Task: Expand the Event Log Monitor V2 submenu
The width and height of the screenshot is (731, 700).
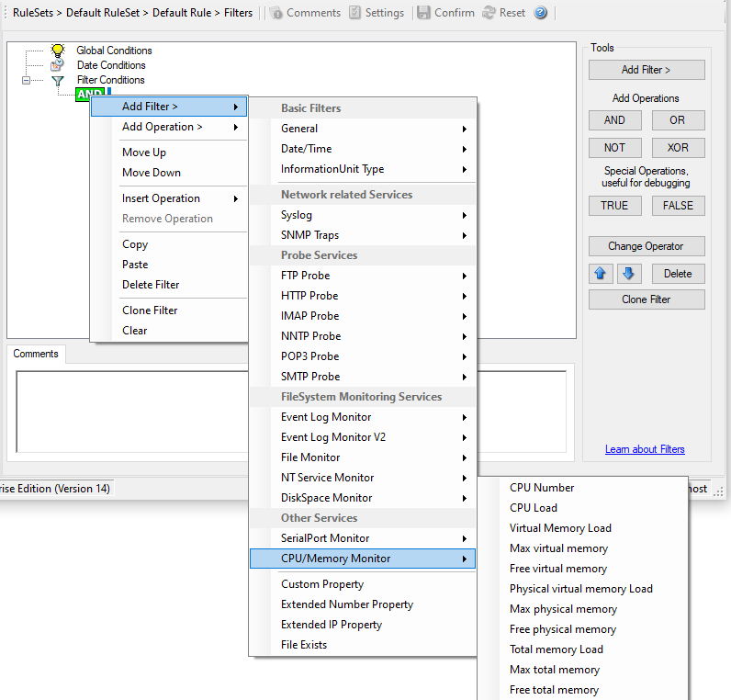Action: pos(375,437)
